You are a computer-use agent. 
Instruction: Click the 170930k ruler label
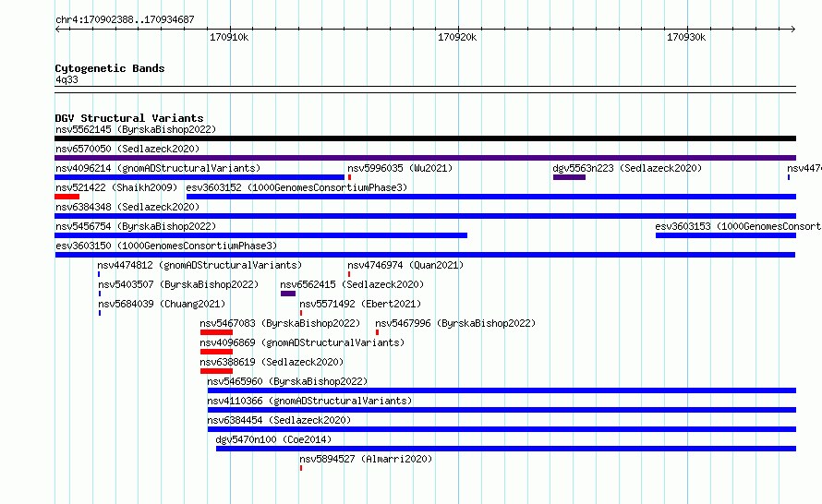[x=685, y=38]
